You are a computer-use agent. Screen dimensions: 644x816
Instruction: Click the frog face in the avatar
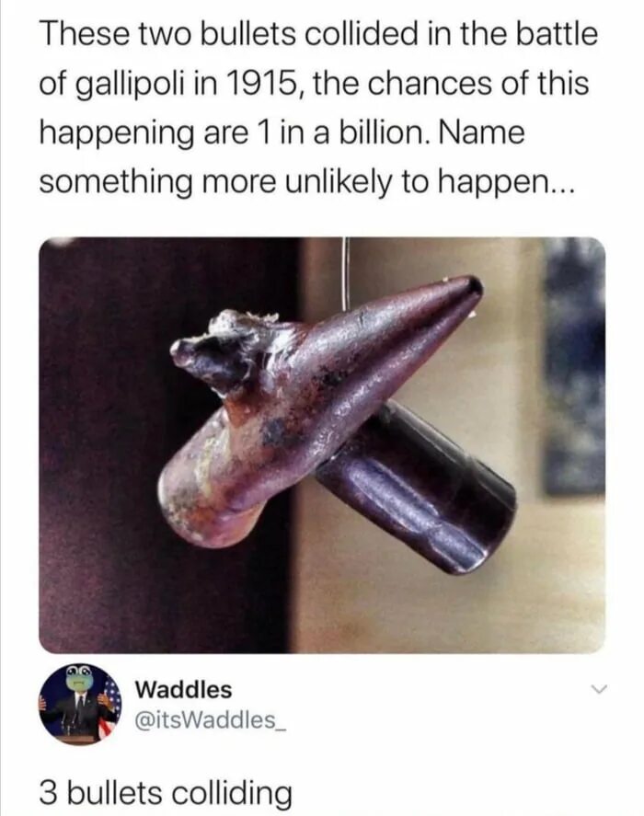[x=78, y=677]
